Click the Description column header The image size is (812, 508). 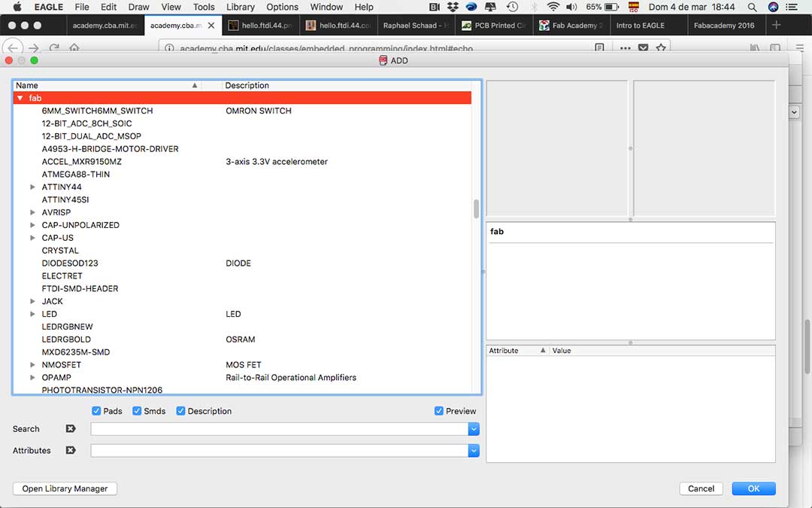click(x=347, y=86)
